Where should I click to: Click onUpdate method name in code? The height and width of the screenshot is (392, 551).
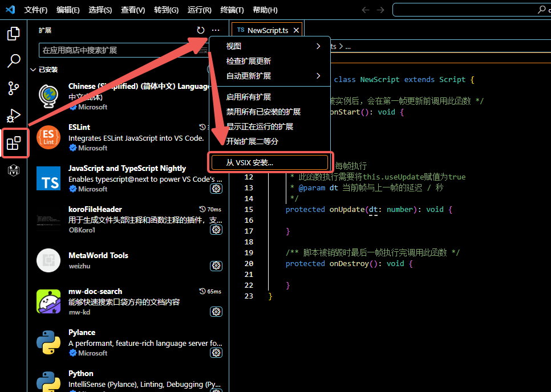tap(347, 210)
